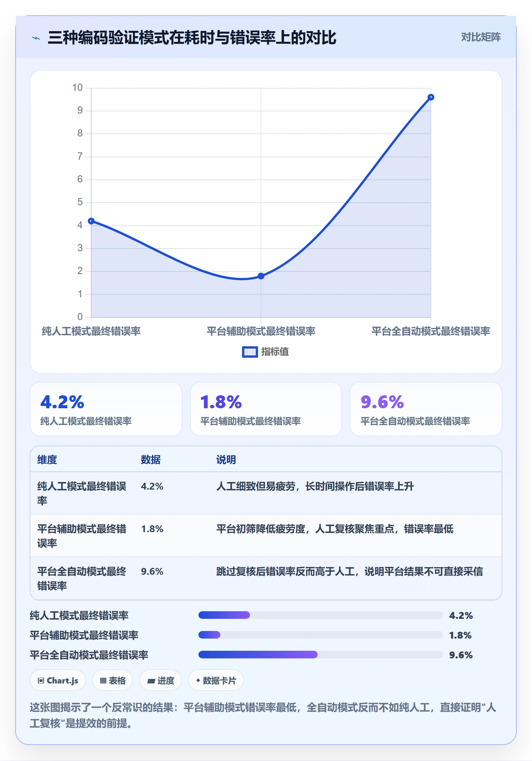Click the 表格 tag chip

[112, 680]
